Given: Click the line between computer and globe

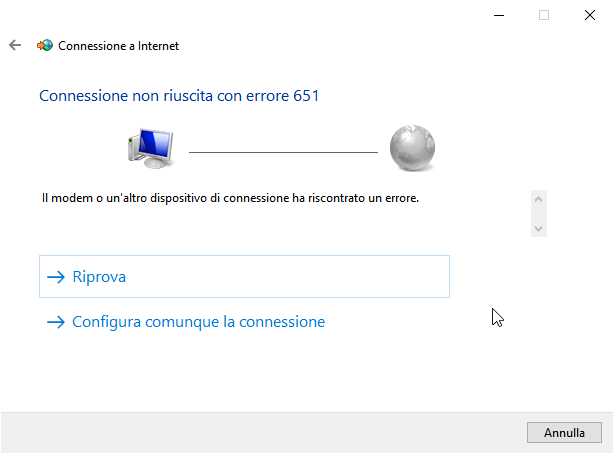Looking at the screenshot, I should pos(283,152).
